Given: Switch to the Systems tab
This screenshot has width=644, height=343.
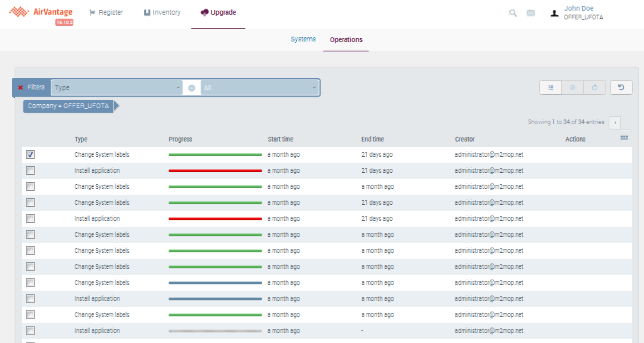Looking at the screenshot, I should point(303,39).
